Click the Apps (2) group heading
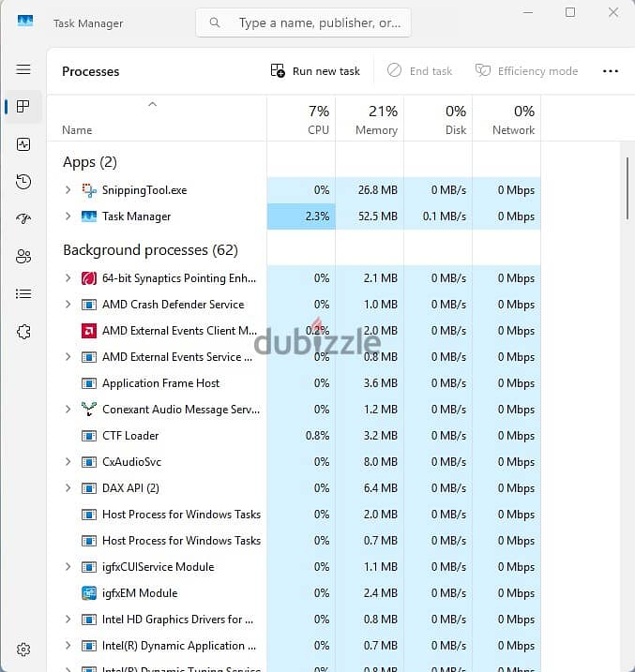Viewport: 635px width, 672px height. (90, 162)
